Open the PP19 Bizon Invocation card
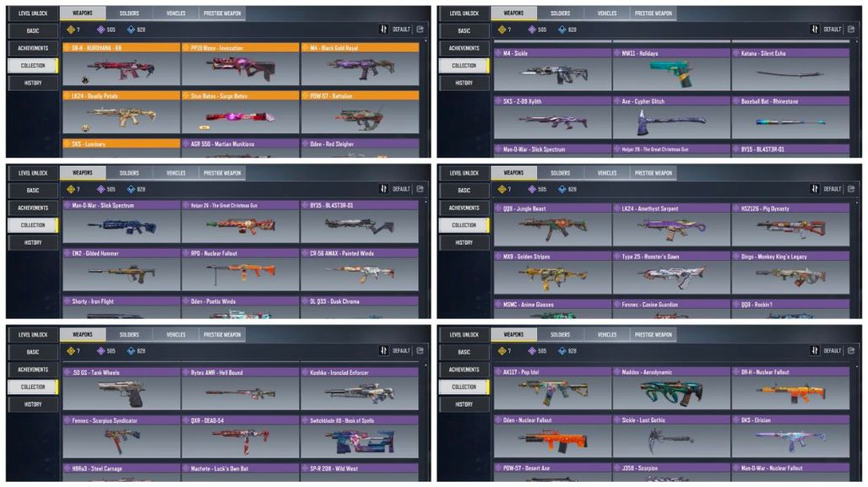868x487 pixels. click(241, 65)
